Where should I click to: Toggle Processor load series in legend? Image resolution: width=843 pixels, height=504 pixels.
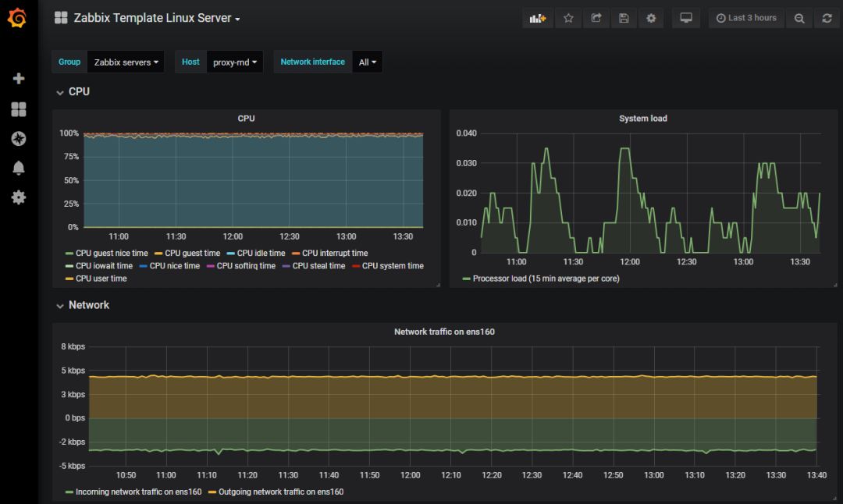pyautogui.click(x=545, y=279)
